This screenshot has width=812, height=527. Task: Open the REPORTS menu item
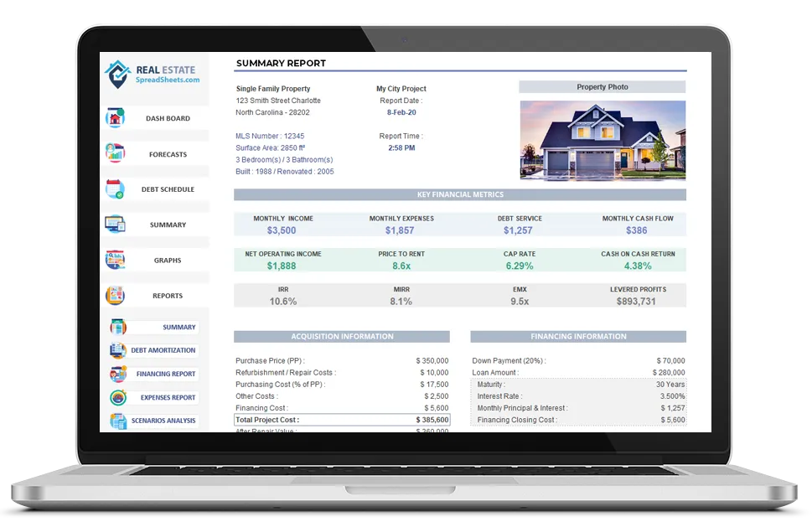(168, 296)
